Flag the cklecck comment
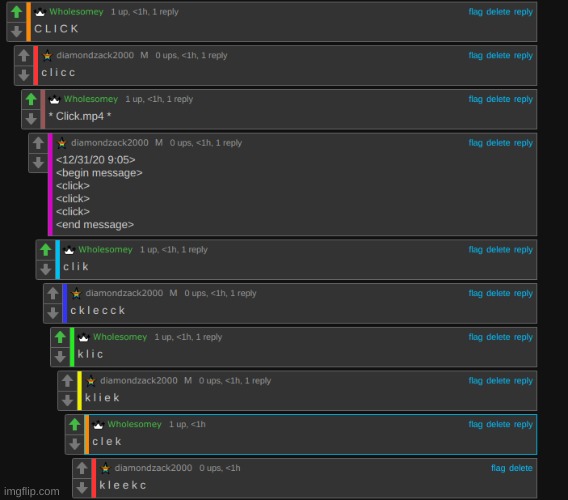 pos(475,293)
